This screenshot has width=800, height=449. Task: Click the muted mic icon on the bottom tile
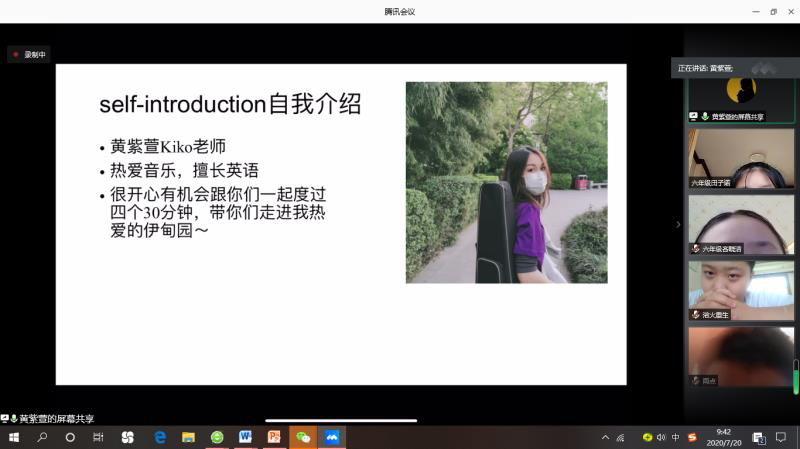[695, 381]
